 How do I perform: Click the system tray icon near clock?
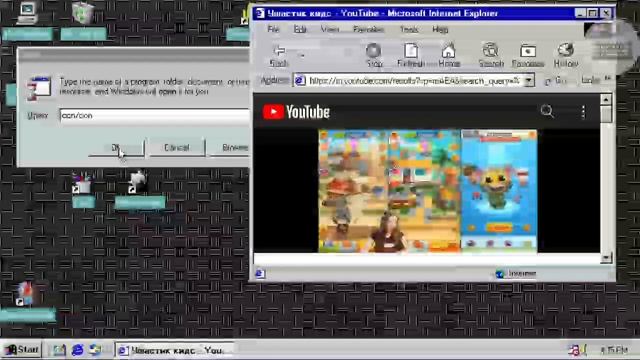pyautogui.click(x=576, y=350)
